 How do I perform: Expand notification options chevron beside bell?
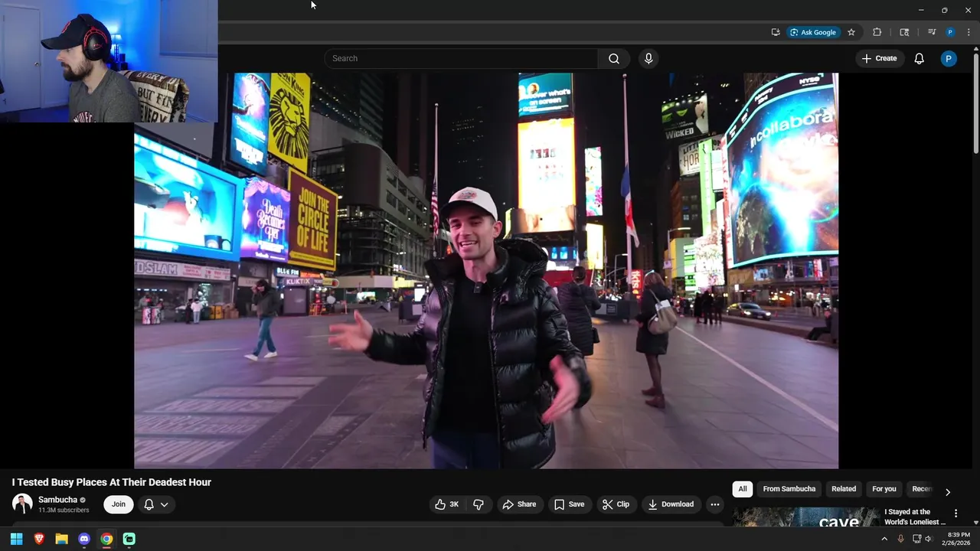tap(164, 504)
